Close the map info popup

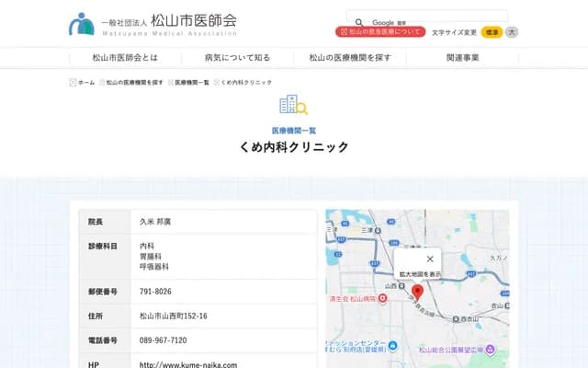click(430, 259)
